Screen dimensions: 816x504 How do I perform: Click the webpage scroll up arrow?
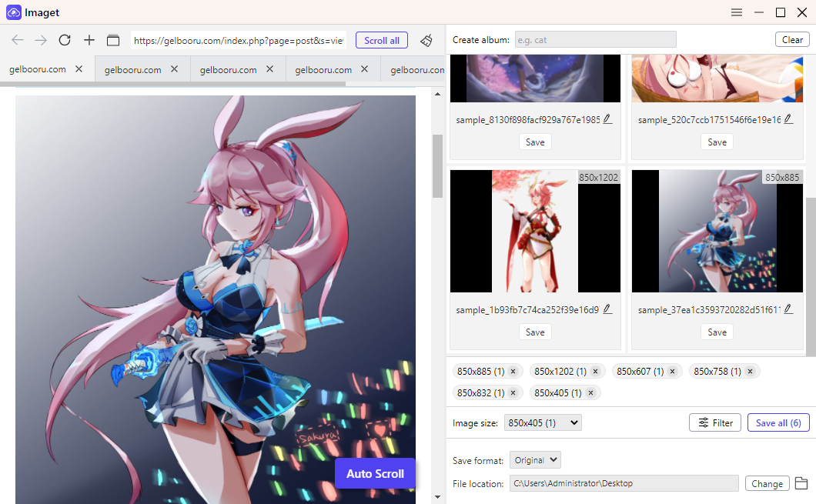437,94
